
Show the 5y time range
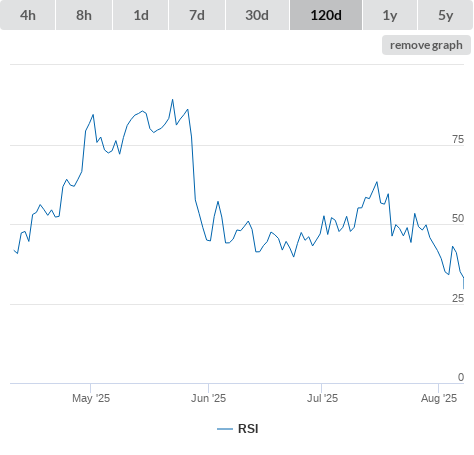(446, 15)
